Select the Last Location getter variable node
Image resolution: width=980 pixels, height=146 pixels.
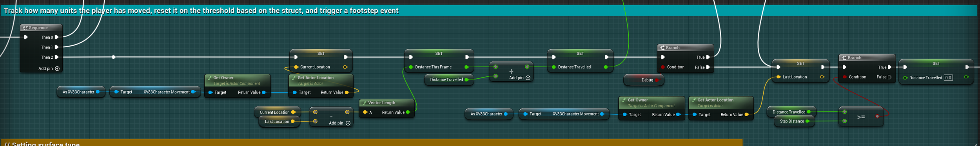coord(279,122)
